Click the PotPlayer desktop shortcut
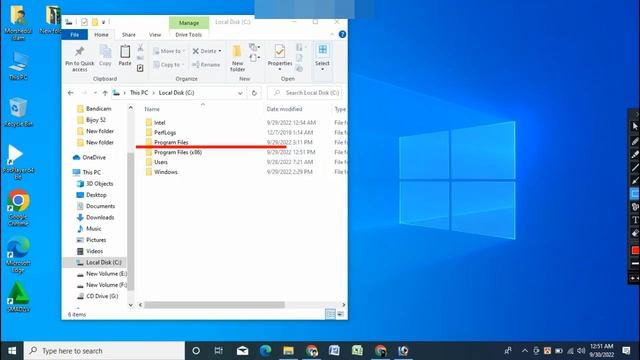This screenshot has width=640, height=360. click(x=17, y=162)
